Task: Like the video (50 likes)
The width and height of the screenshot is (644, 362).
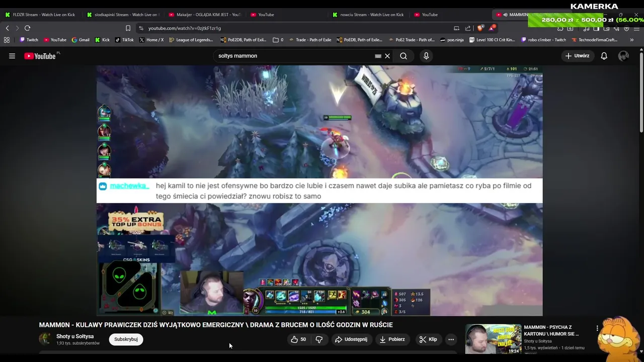Action: pyautogui.click(x=298, y=339)
